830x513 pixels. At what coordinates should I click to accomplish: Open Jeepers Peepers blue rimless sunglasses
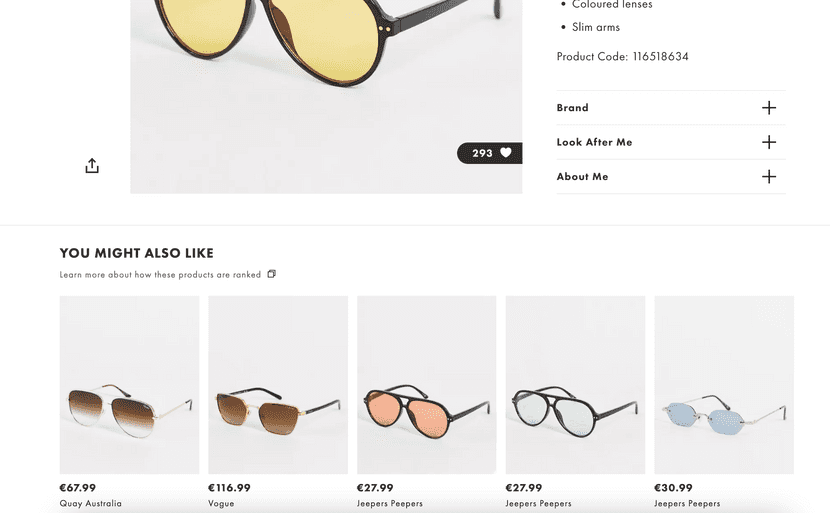[724, 385]
